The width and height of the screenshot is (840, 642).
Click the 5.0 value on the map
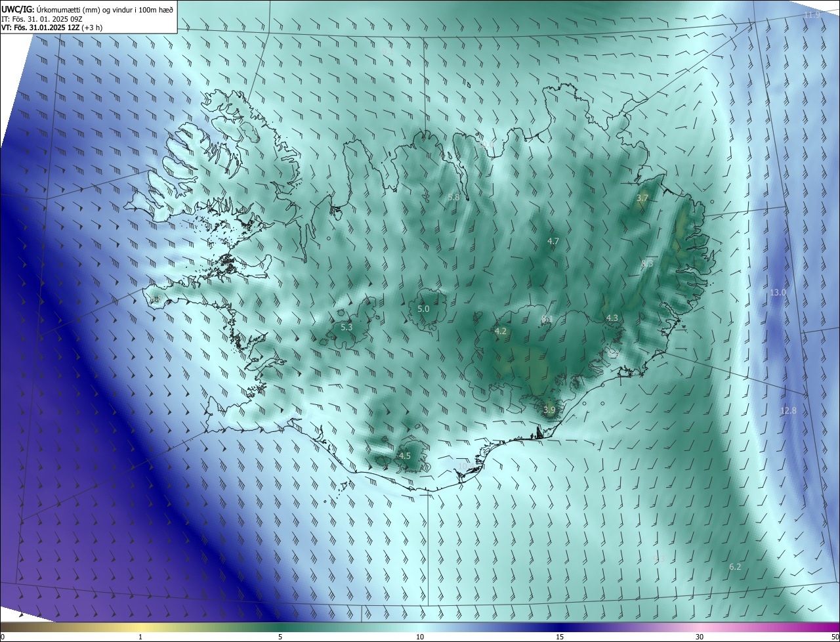click(423, 309)
